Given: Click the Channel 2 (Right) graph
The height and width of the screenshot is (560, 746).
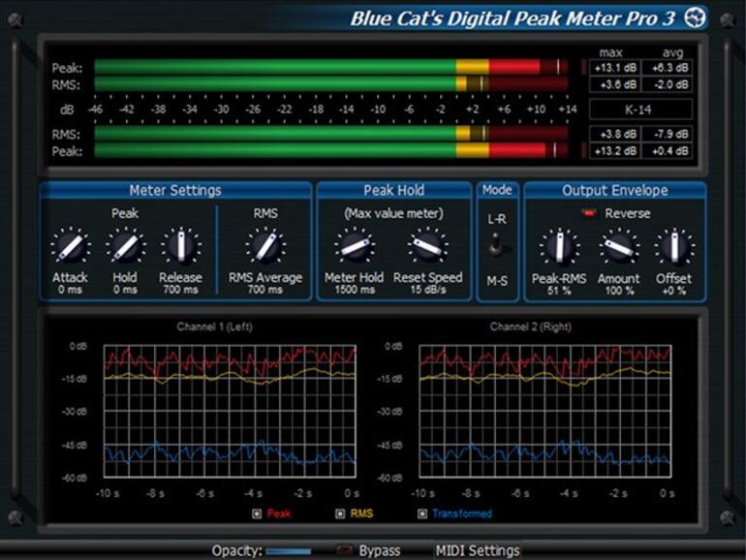Looking at the screenshot, I should pos(545,411).
